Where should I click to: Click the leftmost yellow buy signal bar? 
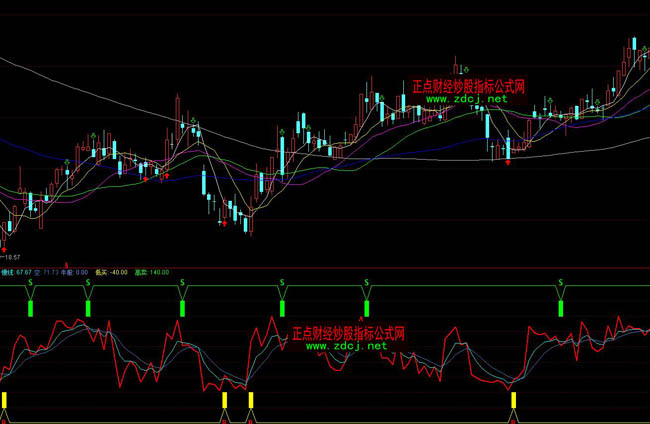pyautogui.click(x=4, y=401)
